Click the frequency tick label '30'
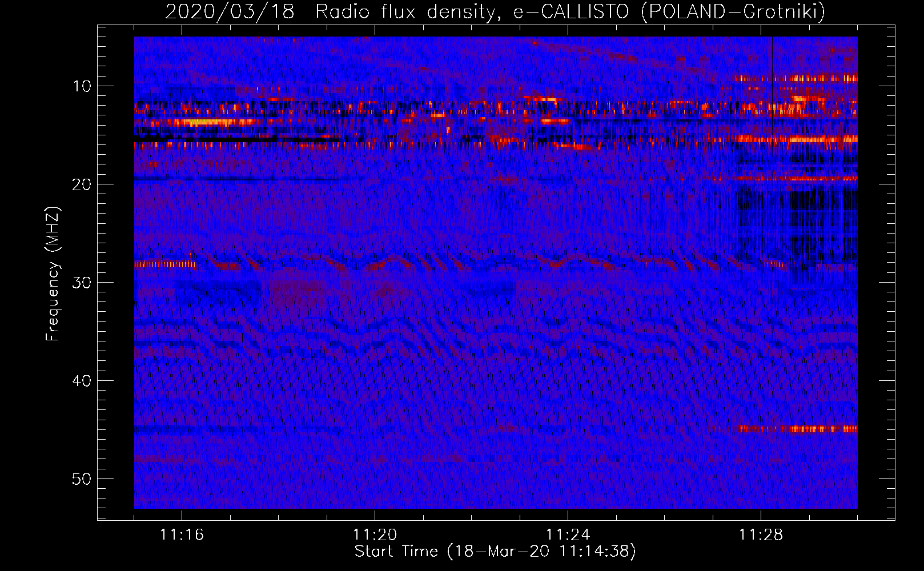Screen dimensions: 924x571 coord(82,283)
